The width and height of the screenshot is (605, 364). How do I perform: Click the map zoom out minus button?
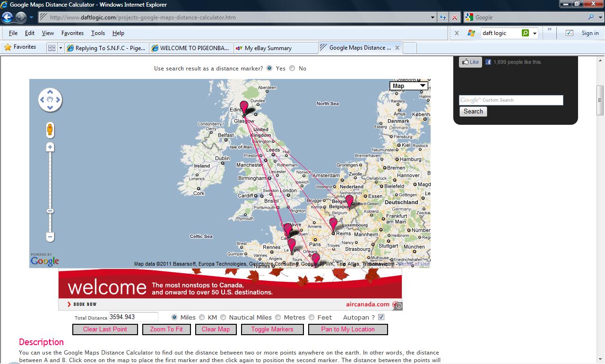click(50, 236)
